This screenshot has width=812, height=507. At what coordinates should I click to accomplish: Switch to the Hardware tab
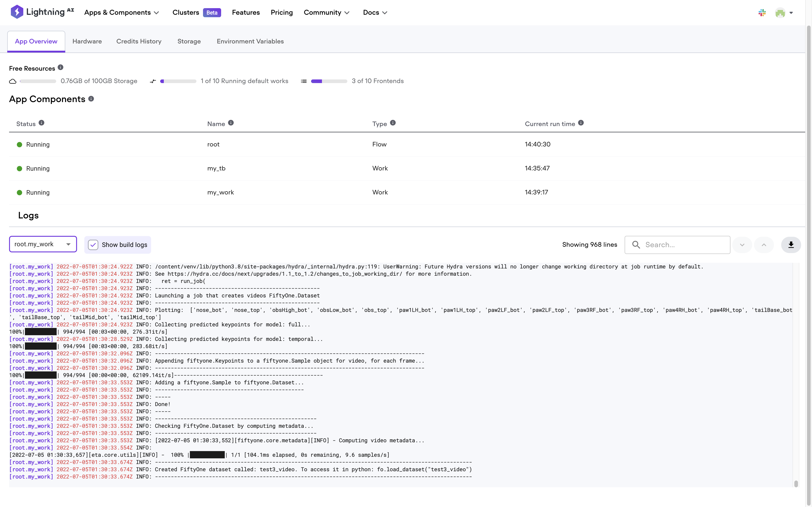(x=87, y=41)
